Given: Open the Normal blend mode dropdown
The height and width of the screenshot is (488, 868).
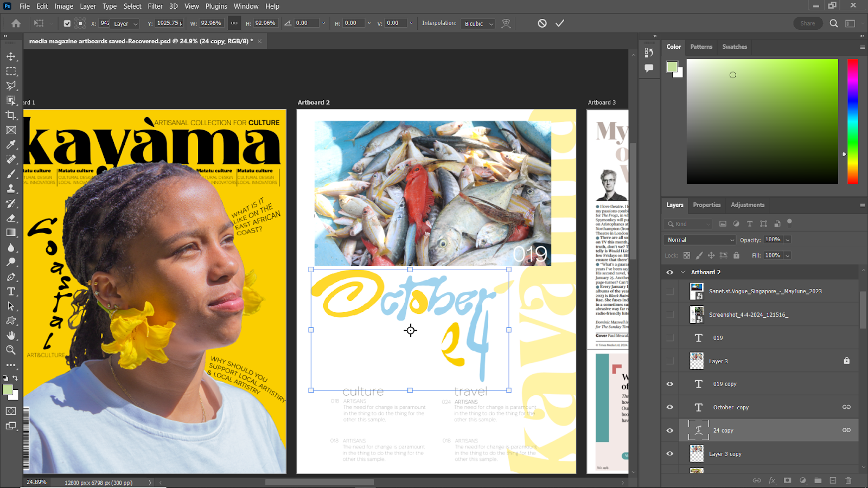Looking at the screenshot, I should 700,240.
